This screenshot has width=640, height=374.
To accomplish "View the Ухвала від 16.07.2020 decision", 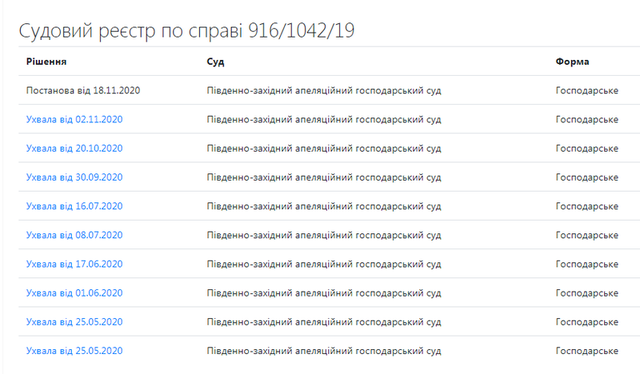I will 74,206.
